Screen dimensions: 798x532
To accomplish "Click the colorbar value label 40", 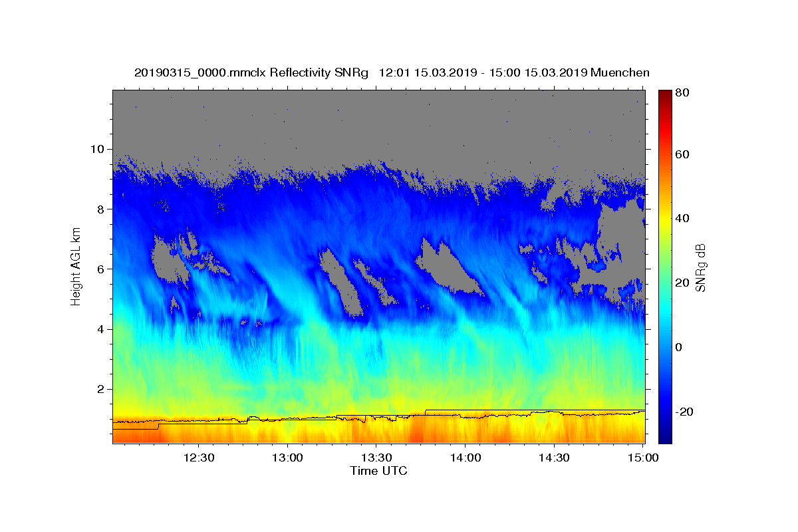I will pos(683,219).
